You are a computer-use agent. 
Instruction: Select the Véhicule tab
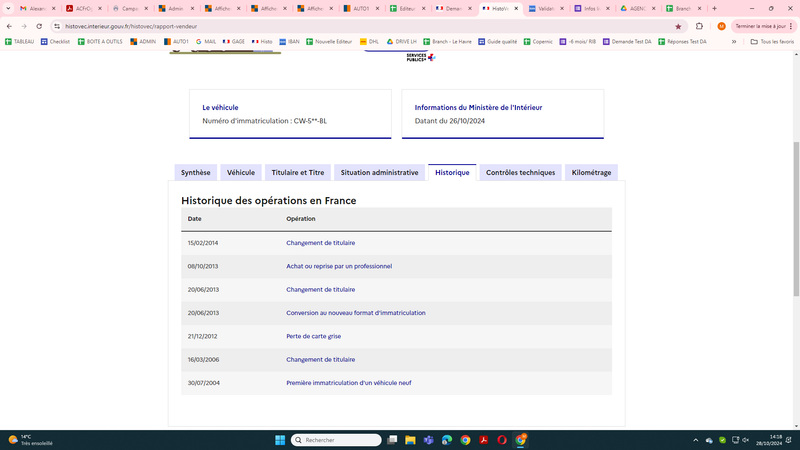tap(241, 172)
